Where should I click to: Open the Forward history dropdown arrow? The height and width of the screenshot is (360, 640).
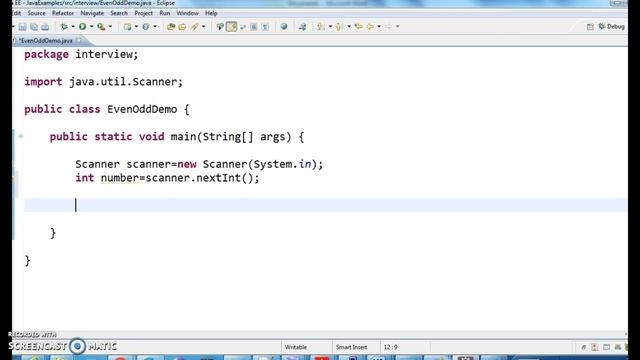coord(397,27)
